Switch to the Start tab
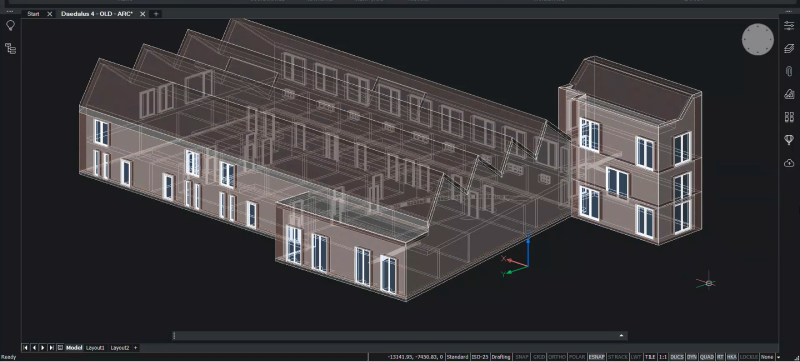Screen dimensions: 800x362 tap(33, 14)
